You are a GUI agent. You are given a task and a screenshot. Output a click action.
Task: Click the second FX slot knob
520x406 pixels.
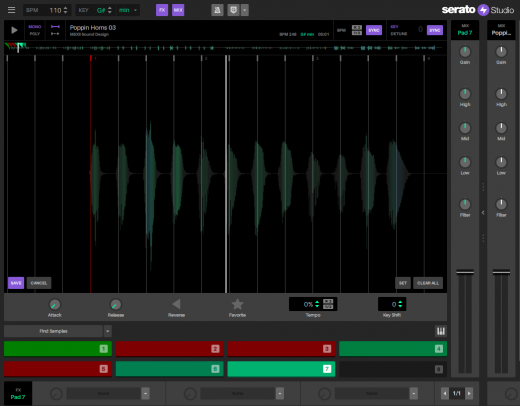click(x=190, y=394)
